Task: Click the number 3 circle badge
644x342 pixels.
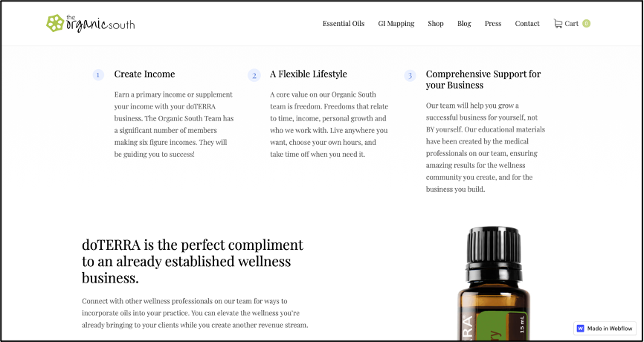Action: pyautogui.click(x=410, y=76)
